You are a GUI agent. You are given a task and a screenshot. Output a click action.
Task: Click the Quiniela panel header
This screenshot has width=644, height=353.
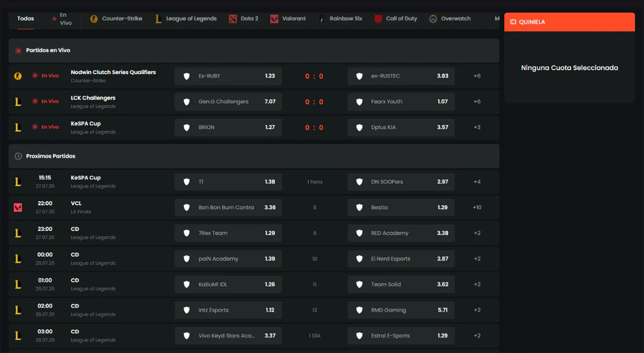coord(569,22)
